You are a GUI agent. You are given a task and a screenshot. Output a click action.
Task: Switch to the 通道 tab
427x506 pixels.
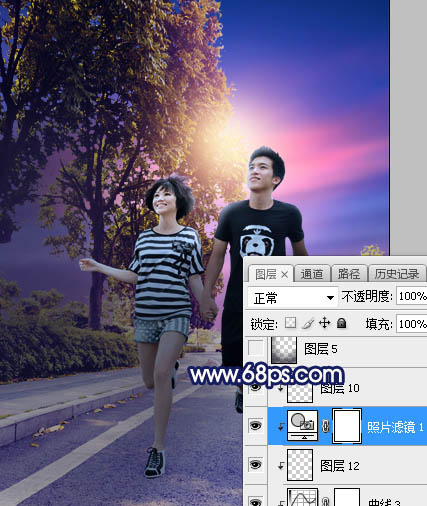[x=312, y=274]
